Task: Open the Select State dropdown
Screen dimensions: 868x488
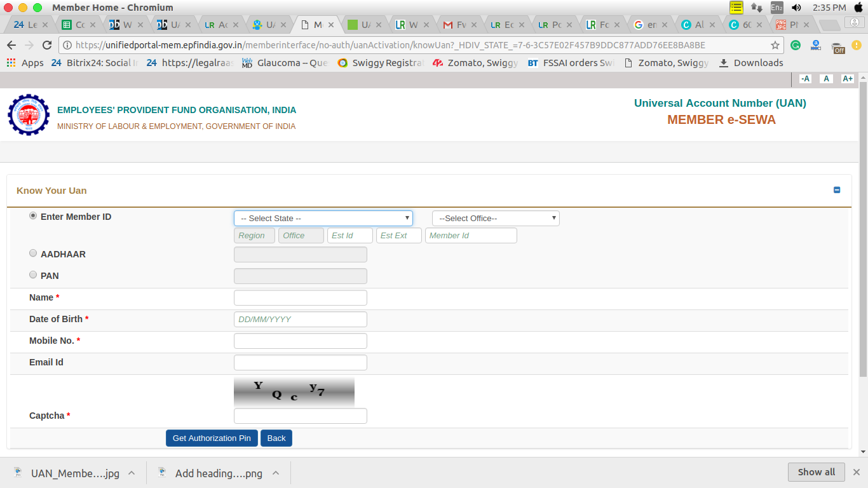Action: click(x=323, y=219)
